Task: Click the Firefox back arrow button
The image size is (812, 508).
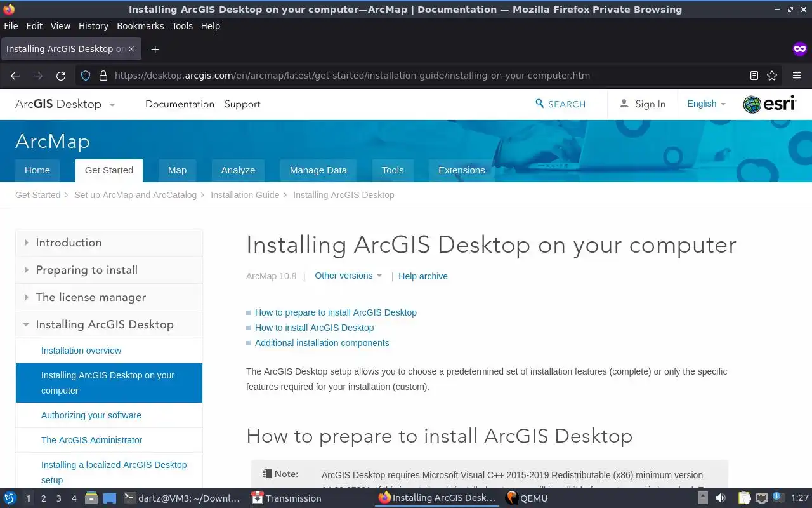Action: point(15,76)
